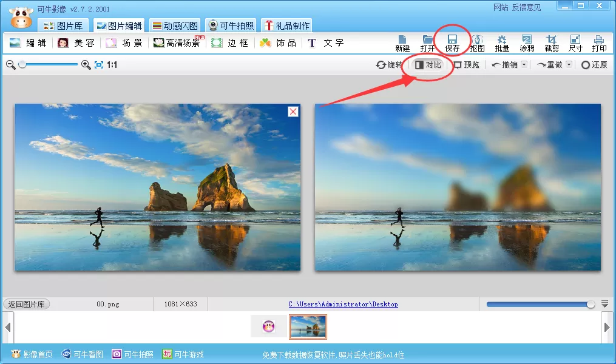Open the 礼品制作 tab

pos(287,25)
